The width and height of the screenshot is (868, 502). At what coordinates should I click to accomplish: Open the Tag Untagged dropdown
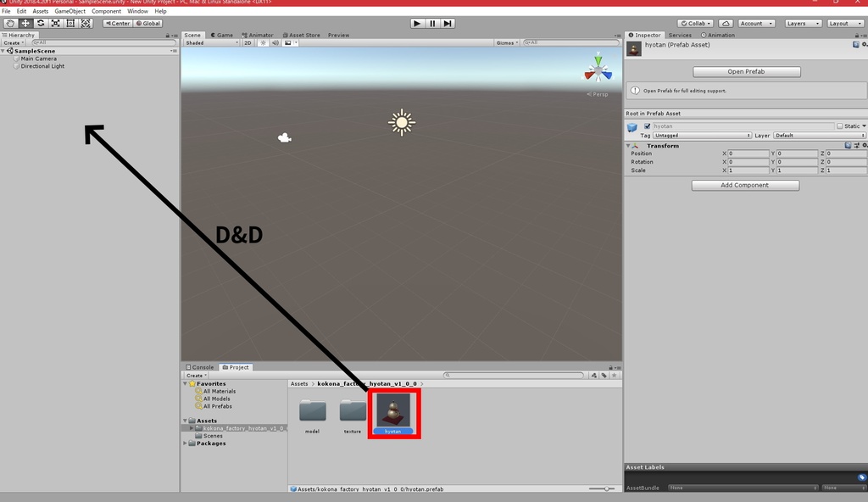pos(702,135)
